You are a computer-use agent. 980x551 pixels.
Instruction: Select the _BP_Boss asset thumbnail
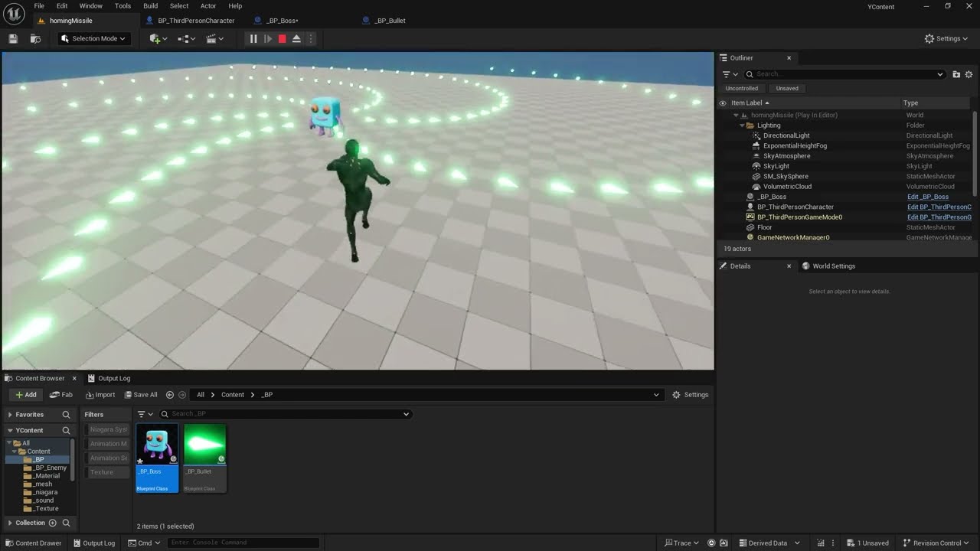pos(157,458)
